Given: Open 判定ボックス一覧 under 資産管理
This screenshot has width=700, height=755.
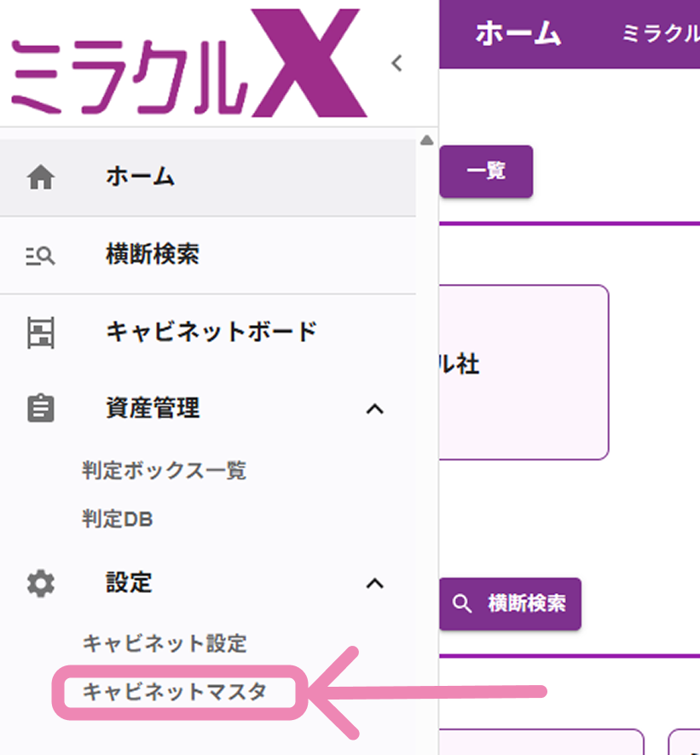Looking at the screenshot, I should (164, 470).
